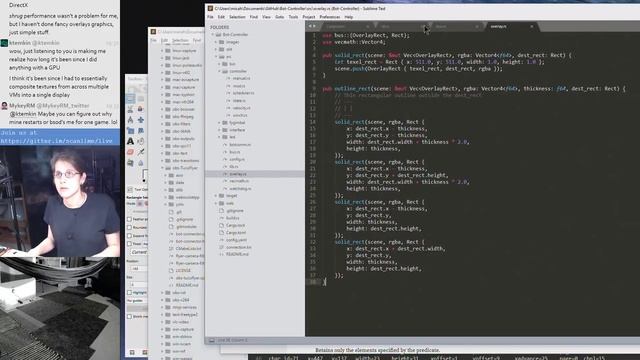The image size is (640, 360).
Task: Open the Help menu
Action: (349, 17)
